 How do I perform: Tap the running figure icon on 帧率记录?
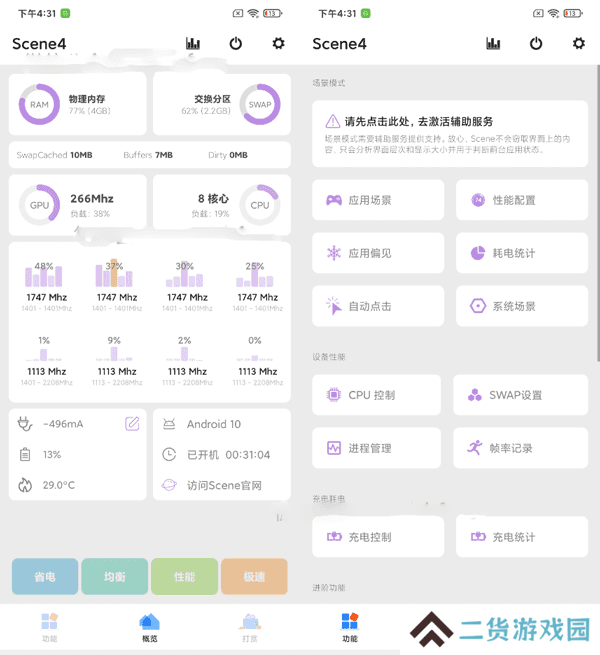pyautogui.click(x=475, y=448)
